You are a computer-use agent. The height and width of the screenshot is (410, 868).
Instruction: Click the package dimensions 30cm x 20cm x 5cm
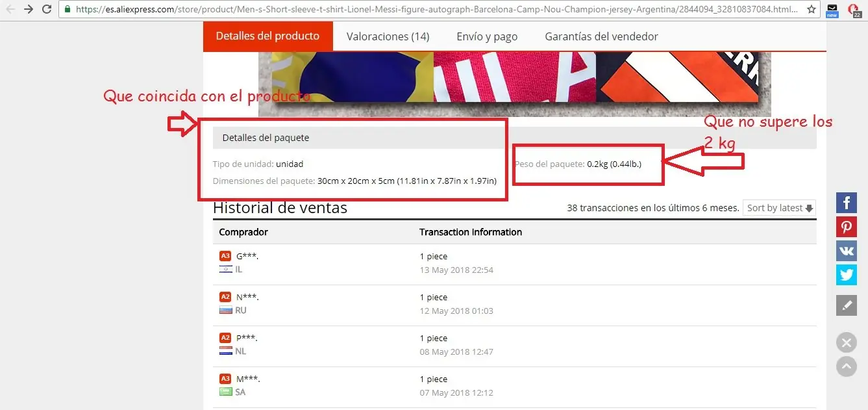407,181
